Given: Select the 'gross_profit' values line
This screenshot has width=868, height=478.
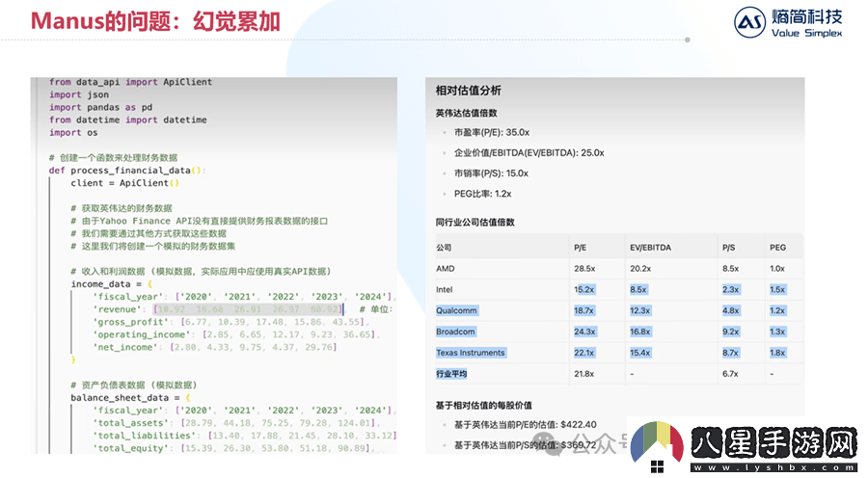Looking at the screenshot, I should (x=231, y=322).
